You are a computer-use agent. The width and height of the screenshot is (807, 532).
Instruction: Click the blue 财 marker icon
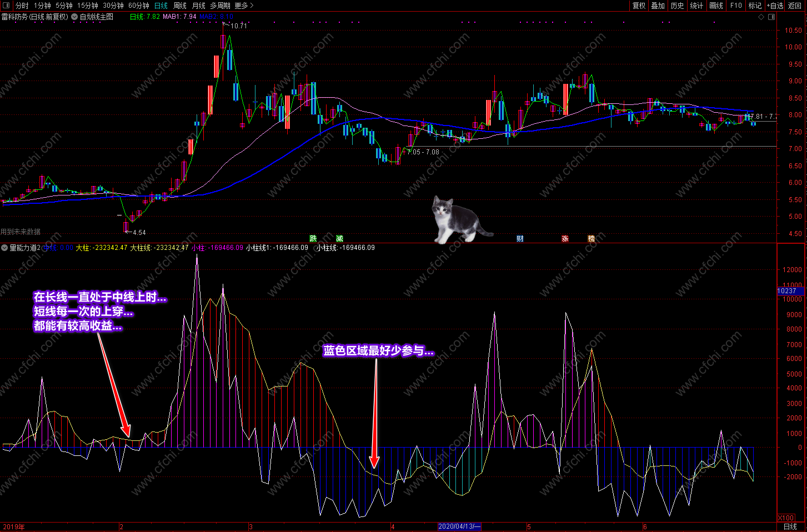520,239
